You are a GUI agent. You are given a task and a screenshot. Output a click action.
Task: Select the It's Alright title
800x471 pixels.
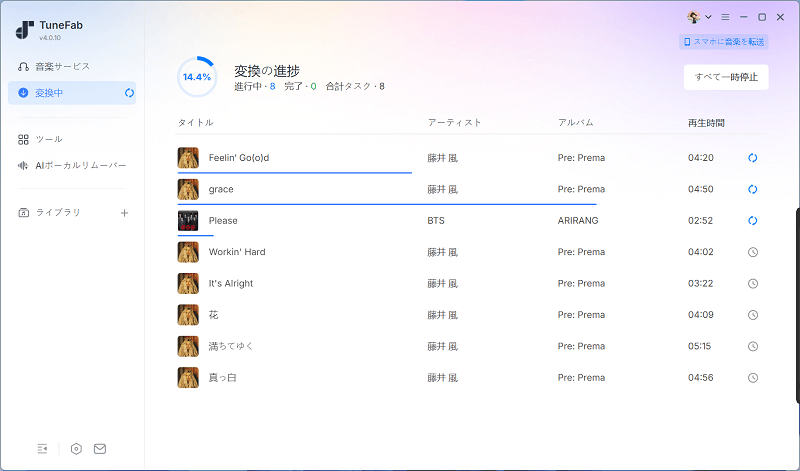(x=231, y=284)
